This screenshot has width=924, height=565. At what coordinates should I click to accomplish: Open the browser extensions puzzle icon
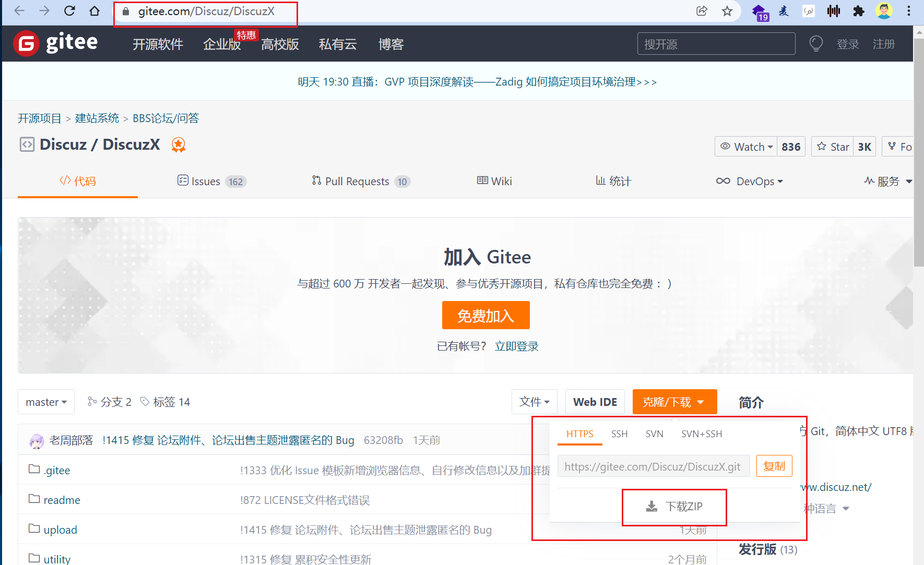pyautogui.click(x=859, y=11)
